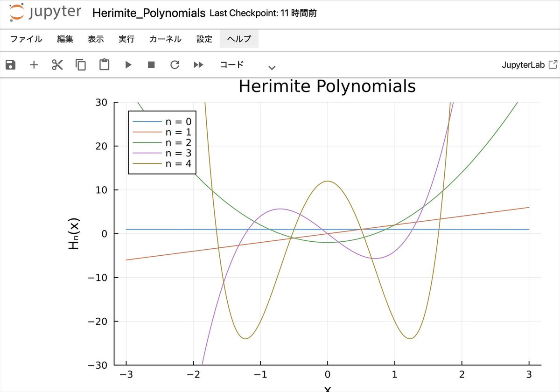The image size is (560, 392).
Task: Click the Jupyter logo
Action: [45, 13]
